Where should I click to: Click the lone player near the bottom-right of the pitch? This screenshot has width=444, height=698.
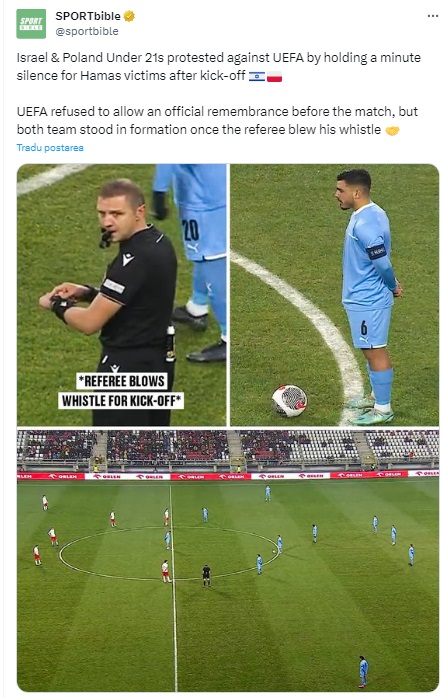(x=363, y=671)
